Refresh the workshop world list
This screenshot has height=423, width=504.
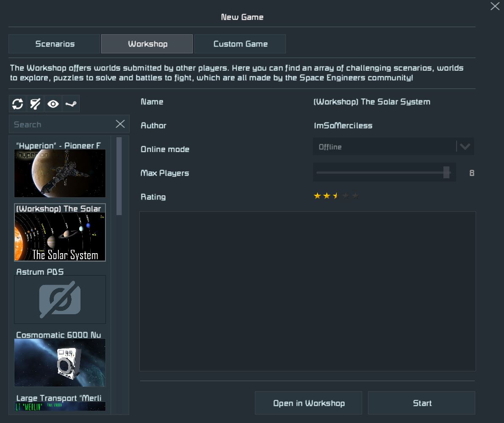coord(18,104)
